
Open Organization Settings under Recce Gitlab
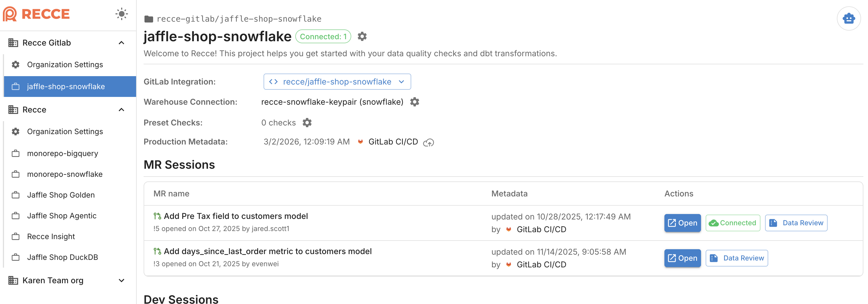point(65,64)
